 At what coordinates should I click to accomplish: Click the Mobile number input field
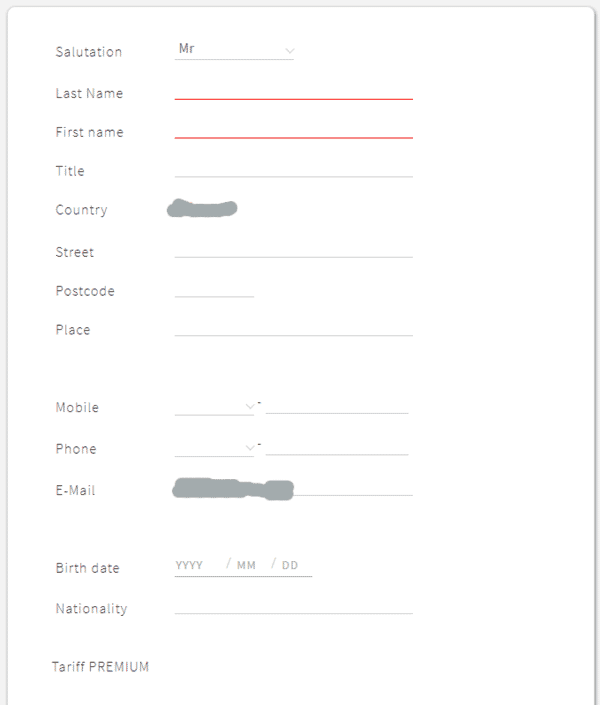pyautogui.click(x=336, y=406)
